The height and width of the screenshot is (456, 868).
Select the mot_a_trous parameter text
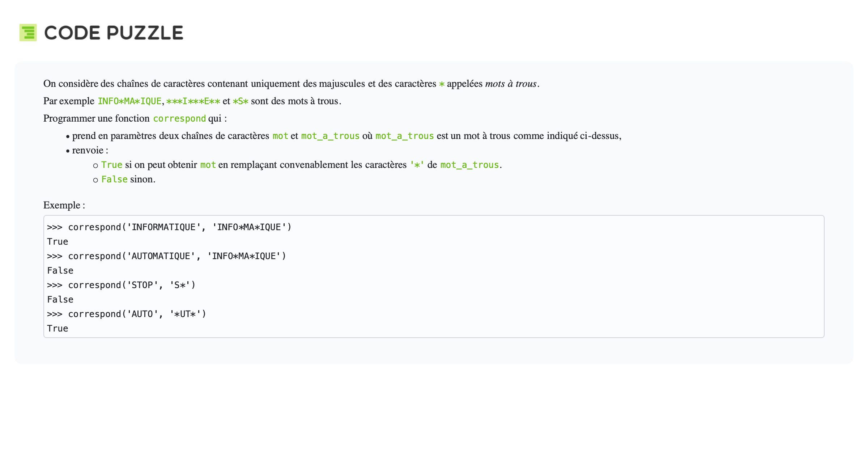[330, 136]
